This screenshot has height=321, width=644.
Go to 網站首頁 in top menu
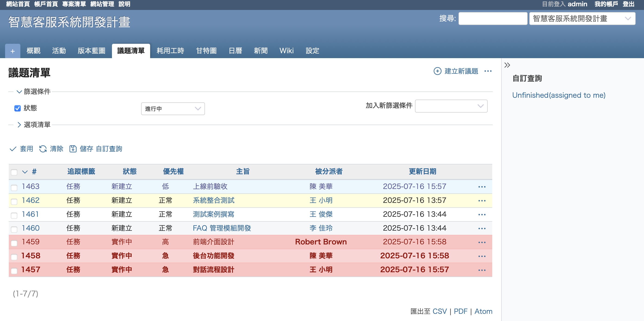click(x=18, y=4)
